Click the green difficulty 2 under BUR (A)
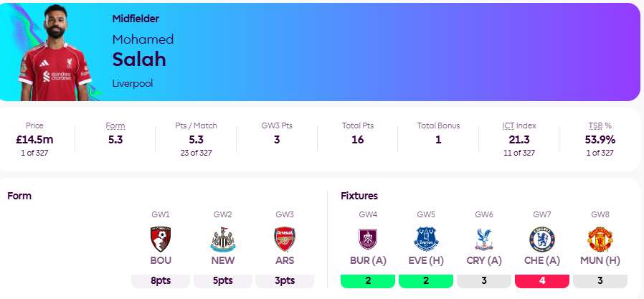The height and width of the screenshot is (299, 644). click(x=368, y=280)
